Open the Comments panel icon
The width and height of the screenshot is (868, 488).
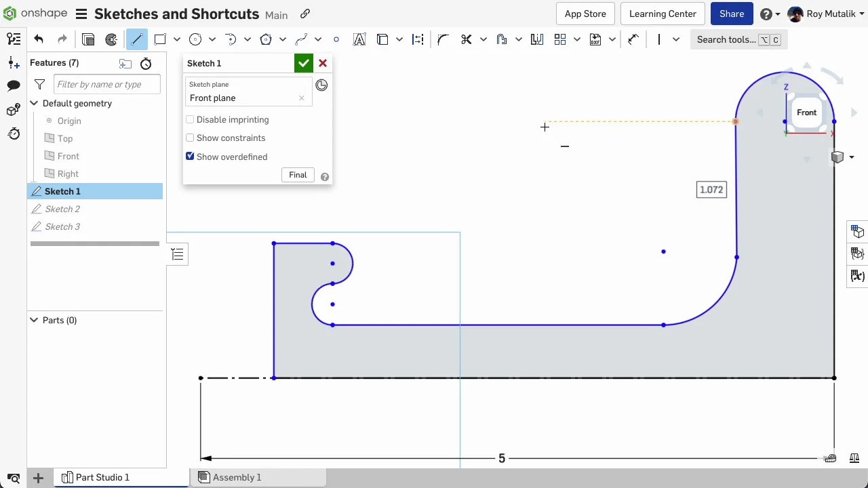click(x=14, y=85)
